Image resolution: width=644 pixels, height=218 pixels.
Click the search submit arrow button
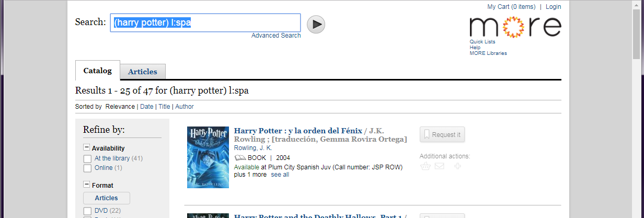pos(316,24)
